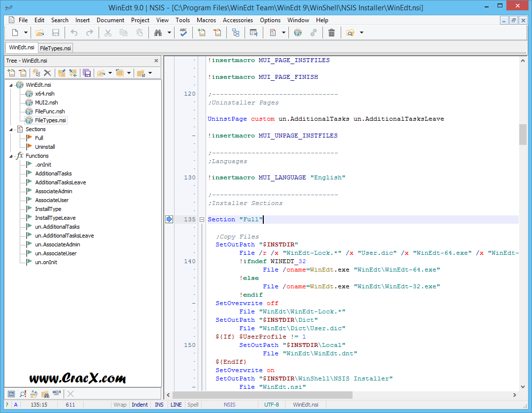Image resolution: width=532 pixels, height=413 pixels.
Task: Open the New Document dropdown arrow
Action: point(26,33)
